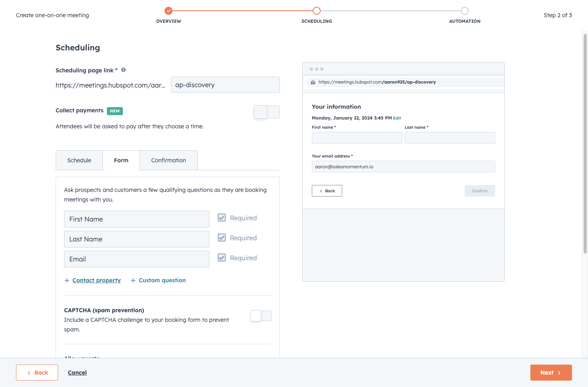Click the 'Create one-on-one meeting' title

52,15
